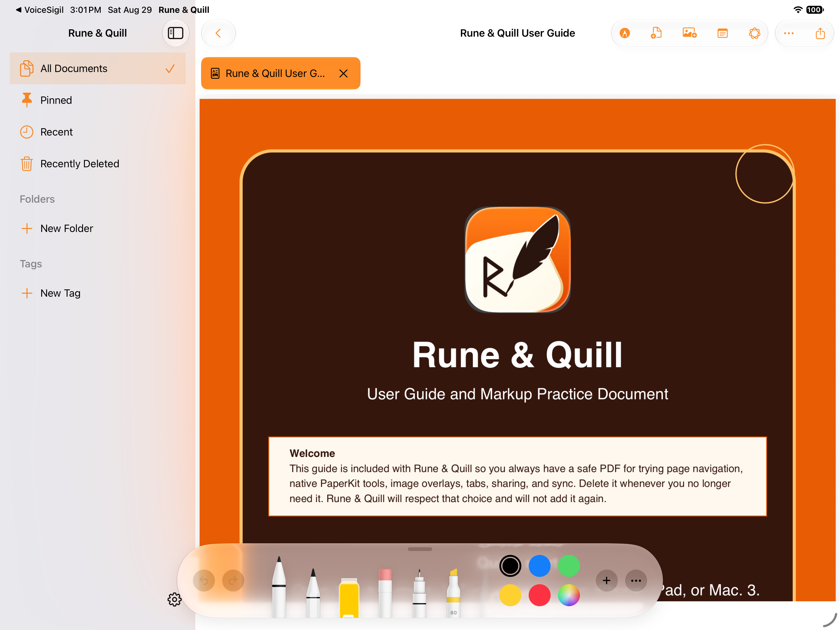The height and width of the screenshot is (630, 840).
Task: Select the Rune & Quill User G... tab
Action: pyautogui.click(x=281, y=73)
